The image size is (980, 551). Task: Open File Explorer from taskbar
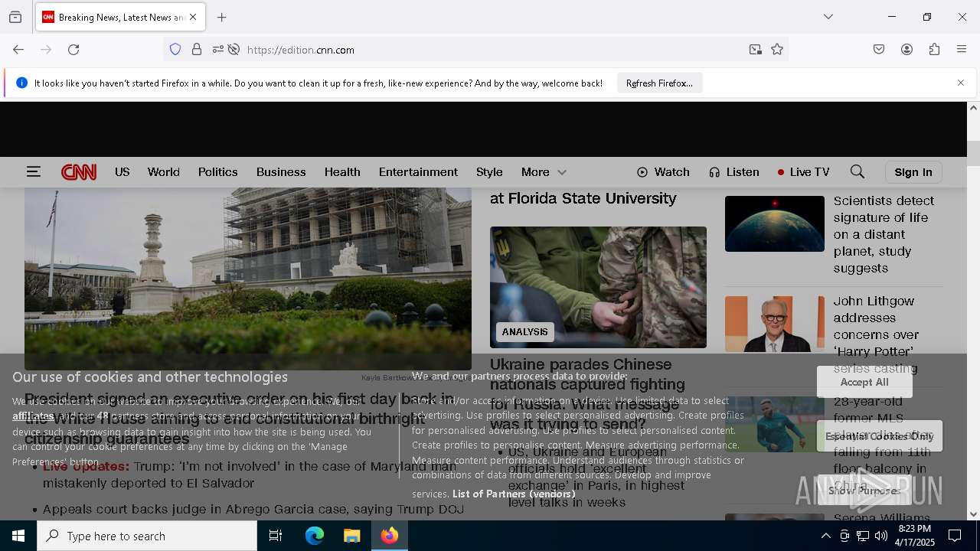point(351,536)
